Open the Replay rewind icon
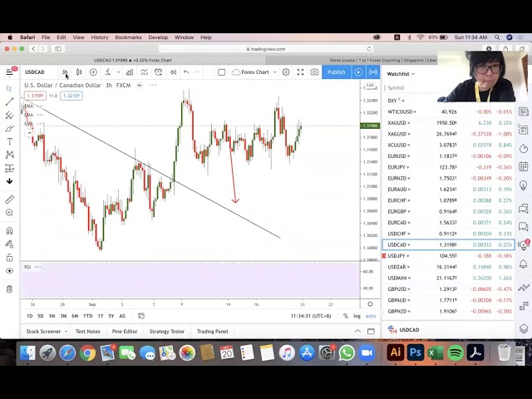Screen dimensions: 532x399 (x=173, y=72)
